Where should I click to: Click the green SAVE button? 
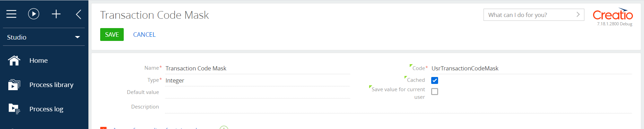coord(112,35)
